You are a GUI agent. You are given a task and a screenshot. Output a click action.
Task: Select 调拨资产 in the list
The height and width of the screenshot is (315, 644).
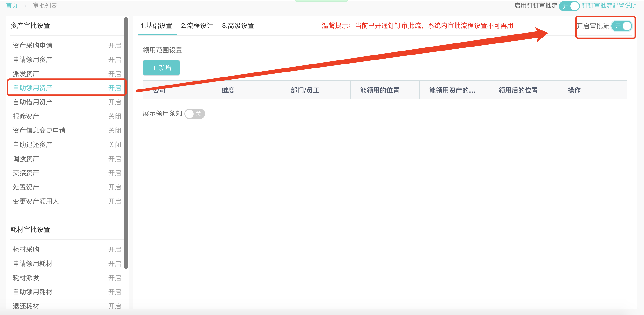[26, 159]
